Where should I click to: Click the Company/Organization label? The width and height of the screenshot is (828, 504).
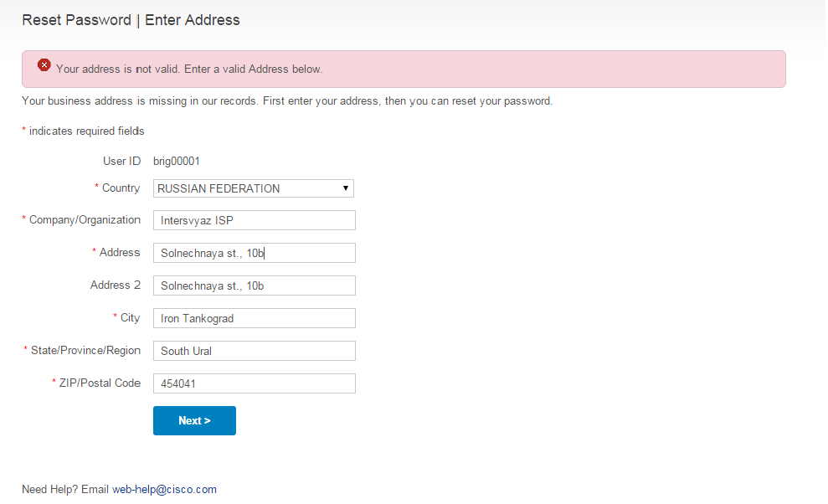(x=85, y=220)
